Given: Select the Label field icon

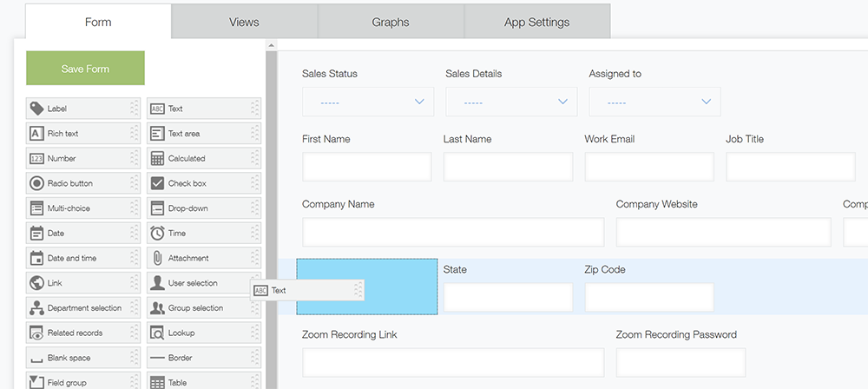Looking at the screenshot, I should 36,109.
